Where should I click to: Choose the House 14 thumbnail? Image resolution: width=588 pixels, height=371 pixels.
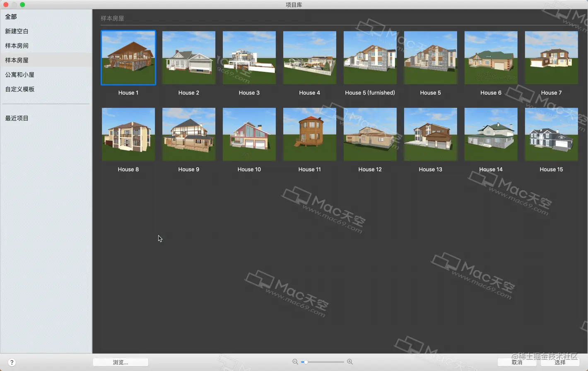(491, 134)
